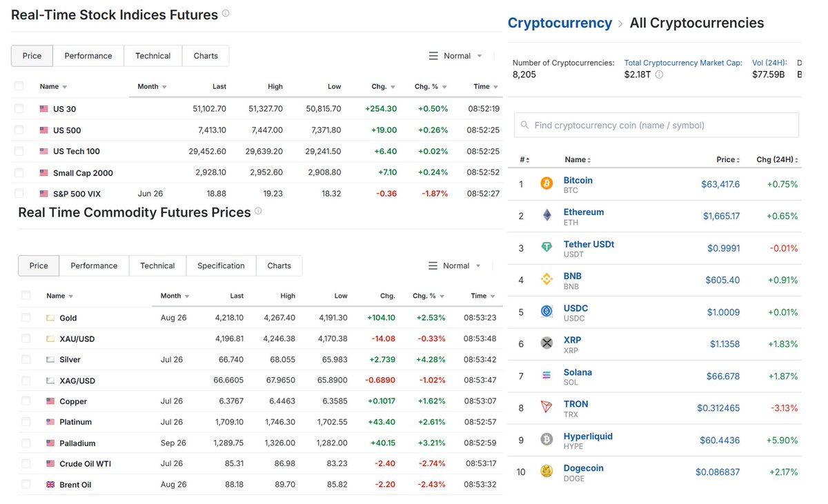Click the BNB coin icon

pyautogui.click(x=547, y=280)
